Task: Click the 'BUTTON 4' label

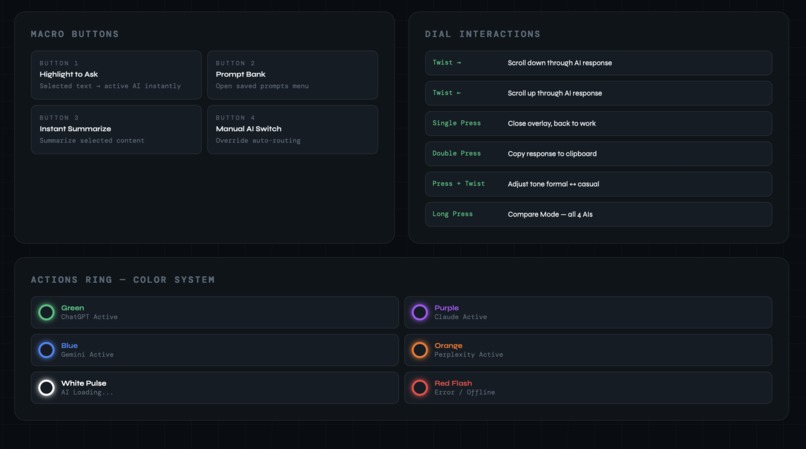Action: [235, 118]
